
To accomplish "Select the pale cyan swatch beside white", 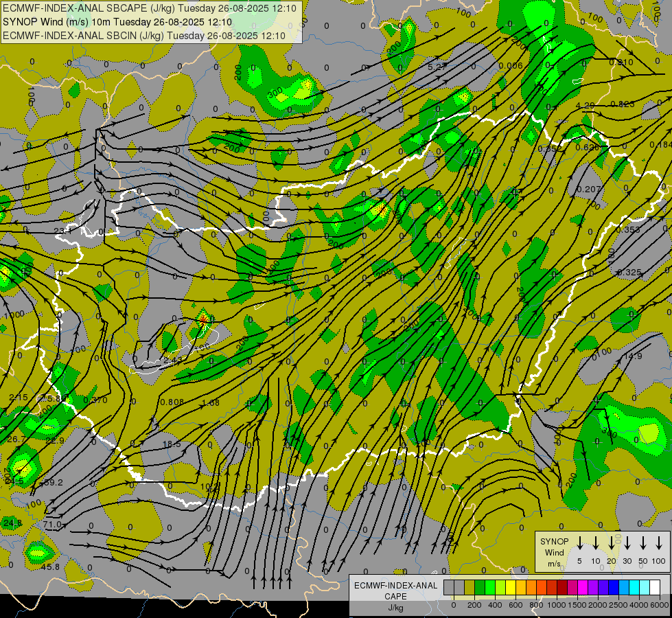I will point(645,587).
